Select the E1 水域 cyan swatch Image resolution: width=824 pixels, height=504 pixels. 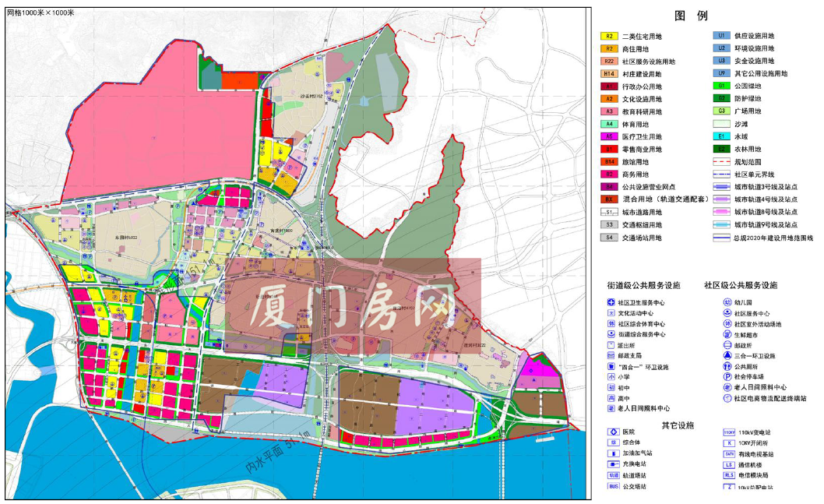point(721,136)
